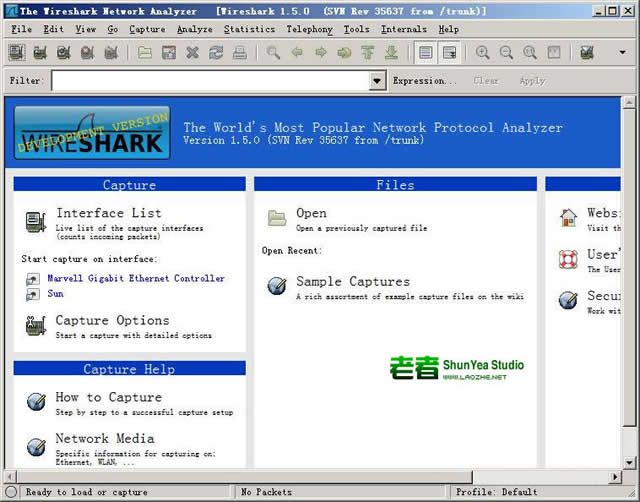Click the Sample Captures globe icon
Screen dimensions: 640x502
(x=277, y=285)
